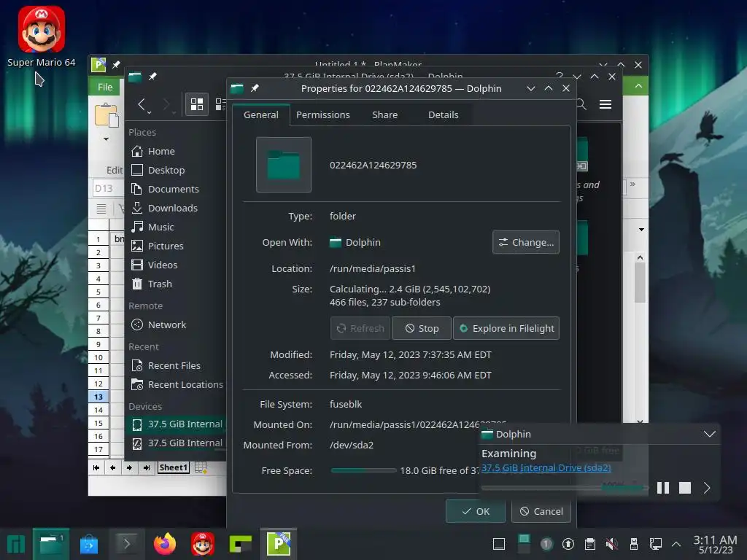Open Recent Files in Dolphin sidebar

click(175, 366)
